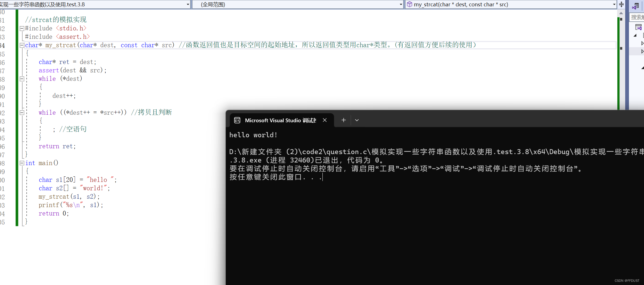Image resolution: width=644 pixels, height=285 pixels.
Task: Collapse the while loop outline box on line 88
Action: tap(22, 79)
